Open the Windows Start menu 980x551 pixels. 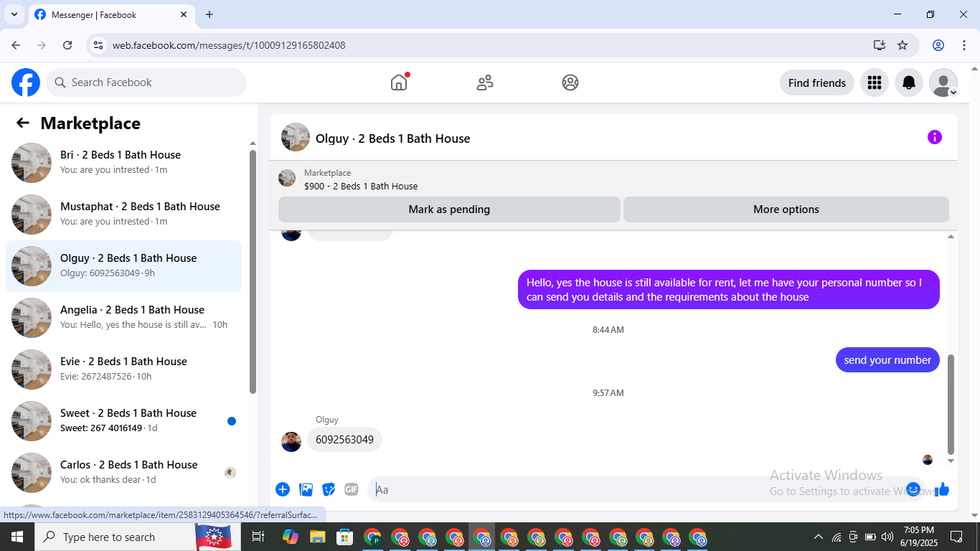[17, 537]
